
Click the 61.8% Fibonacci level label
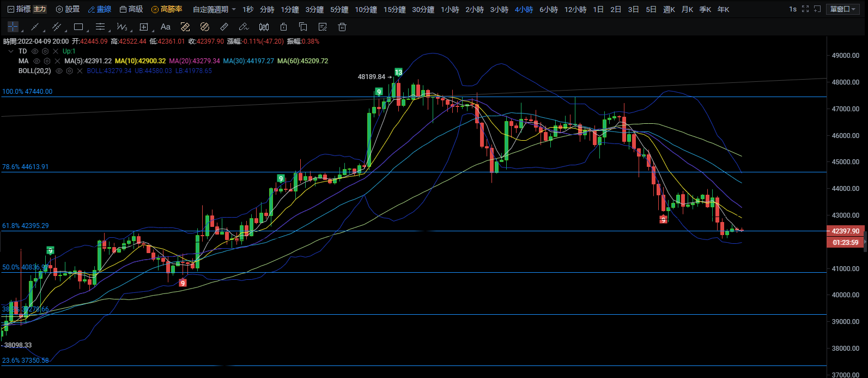tap(26, 226)
